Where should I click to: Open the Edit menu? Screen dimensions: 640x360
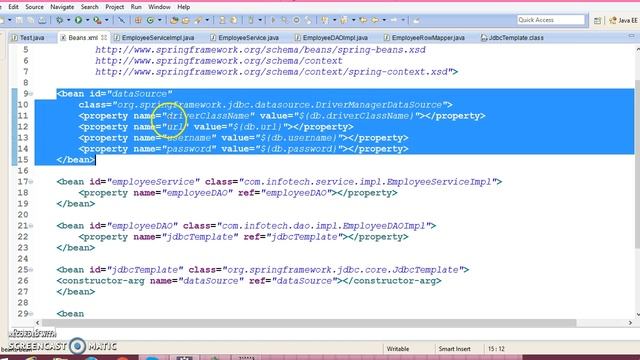click(13, 7)
